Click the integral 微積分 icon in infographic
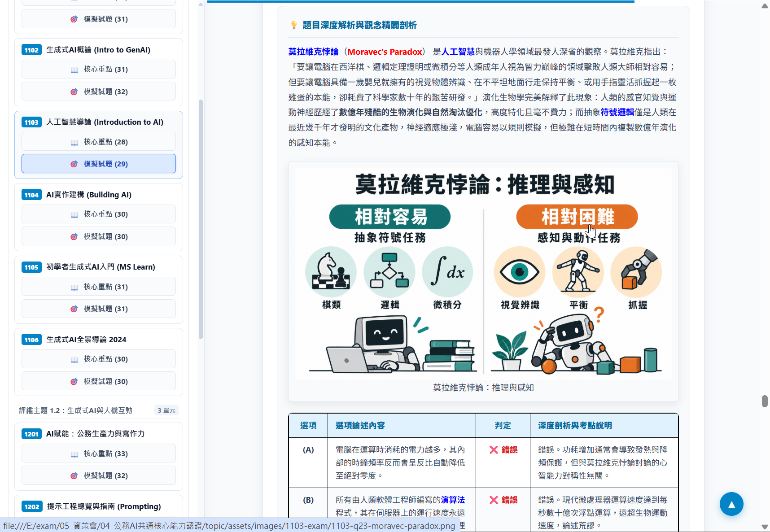 pyautogui.click(x=447, y=272)
